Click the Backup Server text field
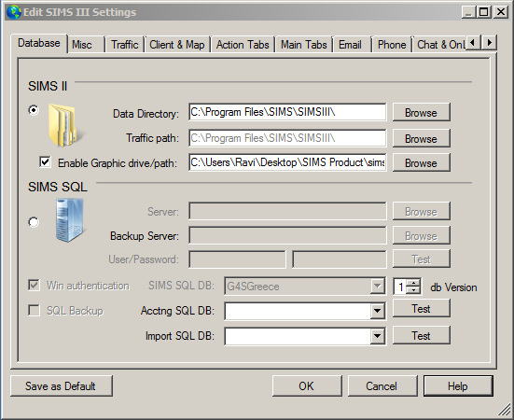The width and height of the screenshot is (514, 420). (x=287, y=235)
